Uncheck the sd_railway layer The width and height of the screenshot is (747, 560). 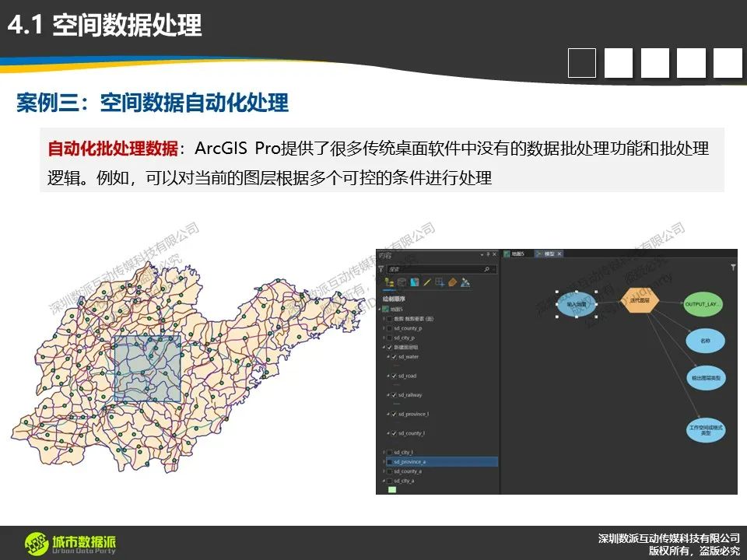point(394,395)
